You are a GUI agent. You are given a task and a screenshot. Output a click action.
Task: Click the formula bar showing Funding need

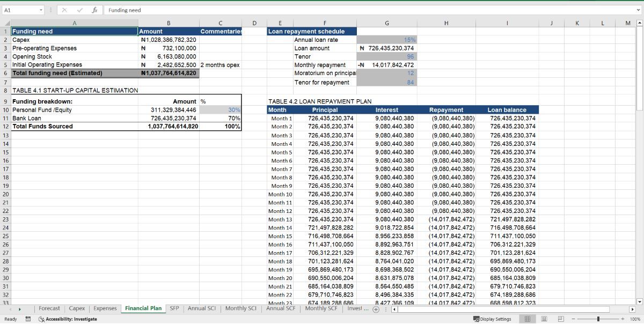(370, 10)
